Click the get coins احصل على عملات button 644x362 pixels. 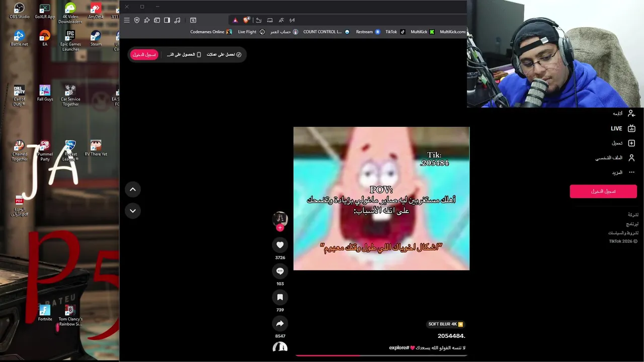click(224, 54)
